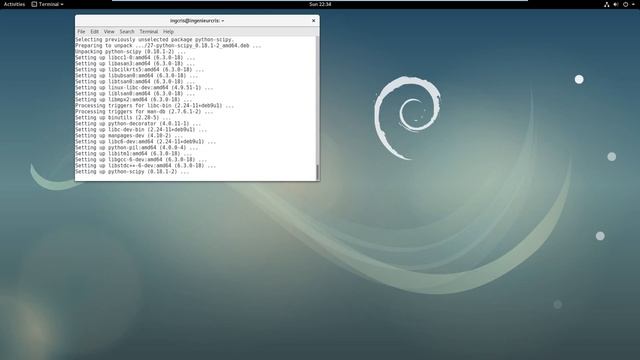Image resolution: width=640 pixels, height=360 pixels.
Task: Click the 'Selecting previously unselected package python-scipy' line
Action: tap(155, 40)
